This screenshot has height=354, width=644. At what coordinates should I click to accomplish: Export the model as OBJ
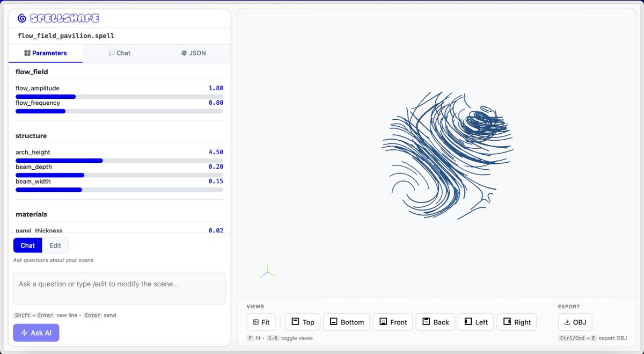(575, 322)
